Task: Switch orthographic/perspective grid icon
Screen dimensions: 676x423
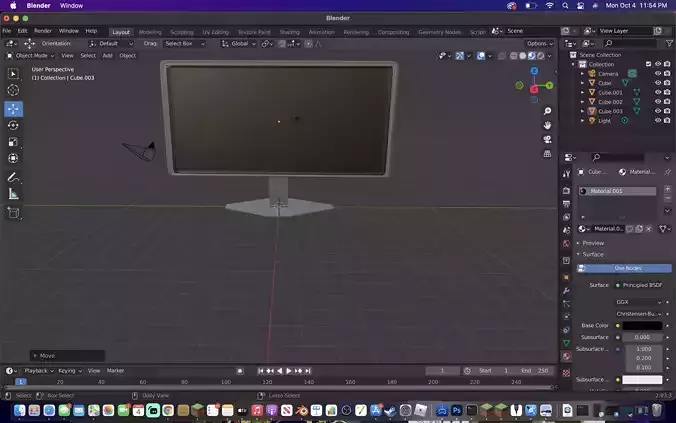Action: 547,154
